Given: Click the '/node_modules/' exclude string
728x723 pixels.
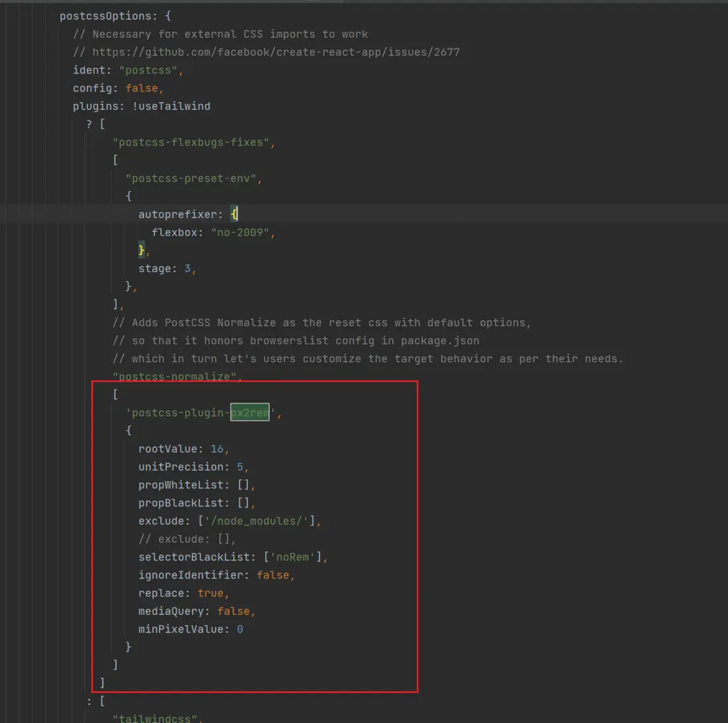Looking at the screenshot, I should pos(257,521).
